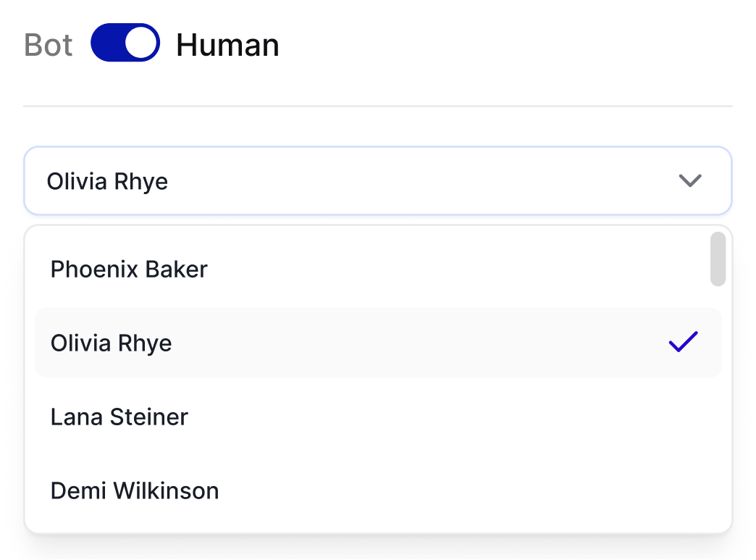756x560 pixels.
Task: Click the selected name text in the combo box
Action: click(x=107, y=181)
